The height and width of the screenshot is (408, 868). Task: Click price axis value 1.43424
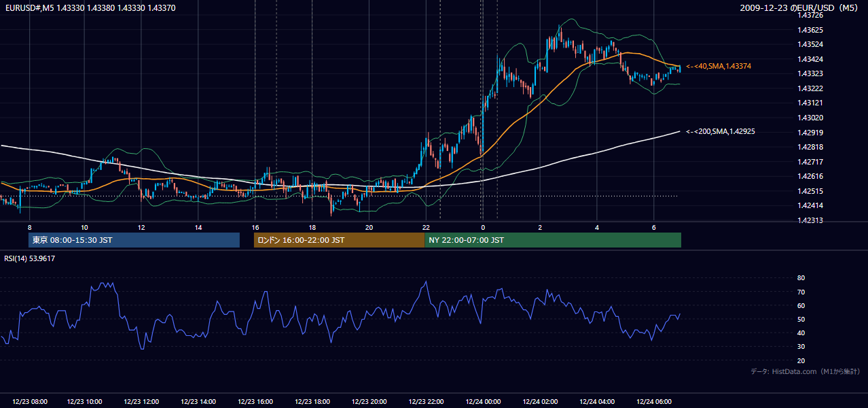[x=810, y=59]
